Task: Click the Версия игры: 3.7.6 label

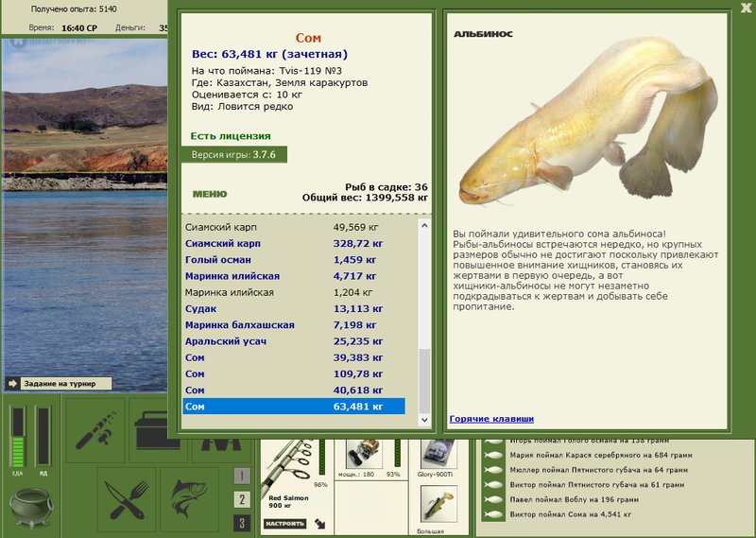Action: pos(233,155)
